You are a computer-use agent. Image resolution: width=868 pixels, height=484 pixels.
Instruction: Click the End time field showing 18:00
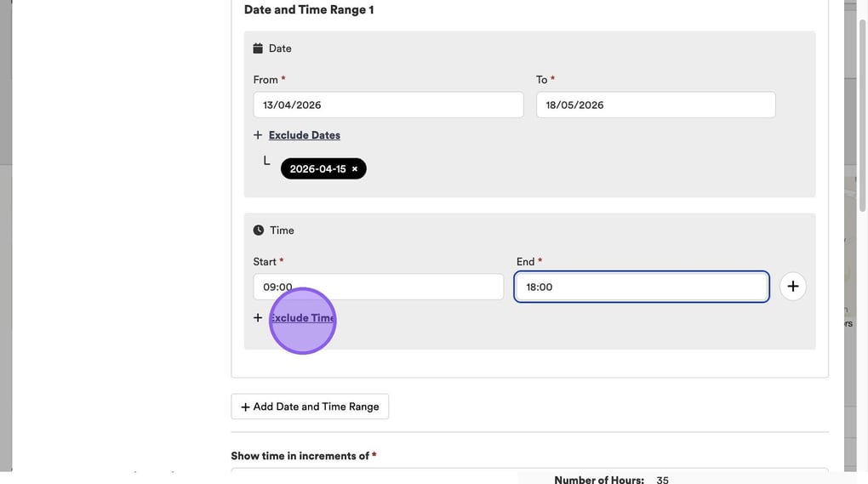[641, 288]
